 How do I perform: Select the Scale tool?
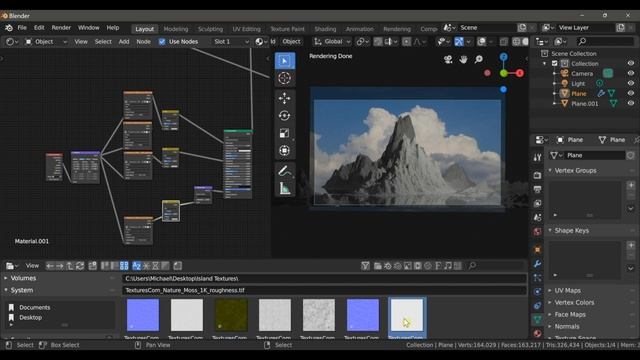tap(284, 133)
